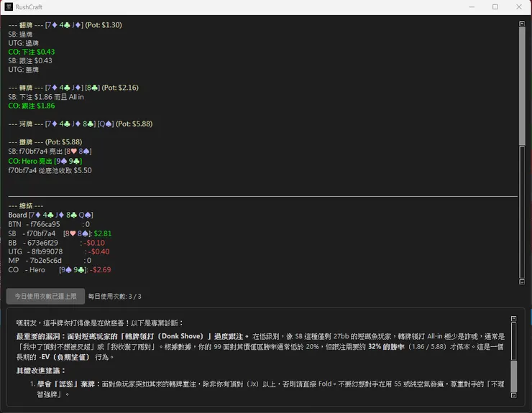This screenshot has height=413, width=532.
Task: Click the analysis panel scrollbar down arrow
Action: 513,395
